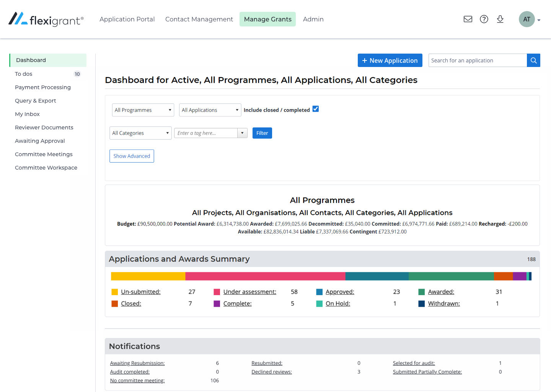The image size is (551, 392).
Task: Expand the All Categories dropdown
Action: coord(140,133)
